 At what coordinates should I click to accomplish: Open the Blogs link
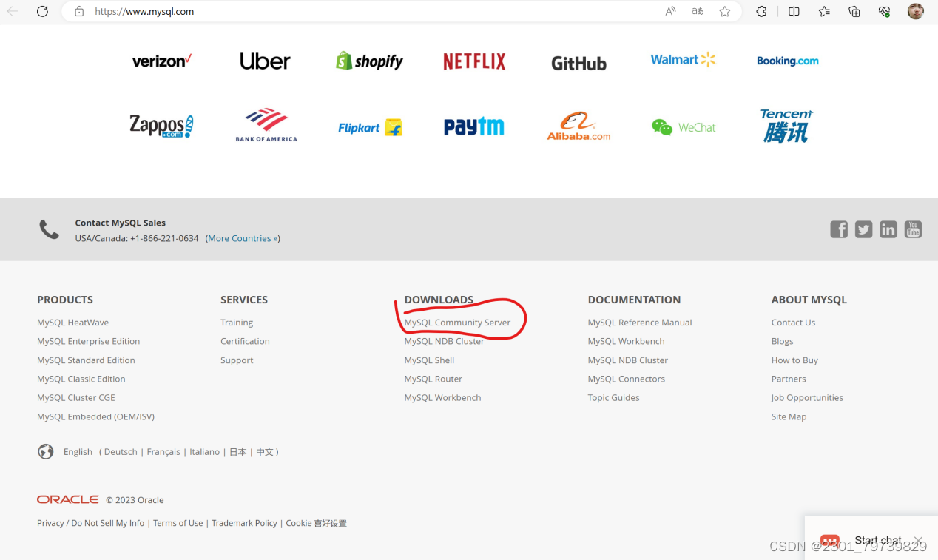(782, 341)
